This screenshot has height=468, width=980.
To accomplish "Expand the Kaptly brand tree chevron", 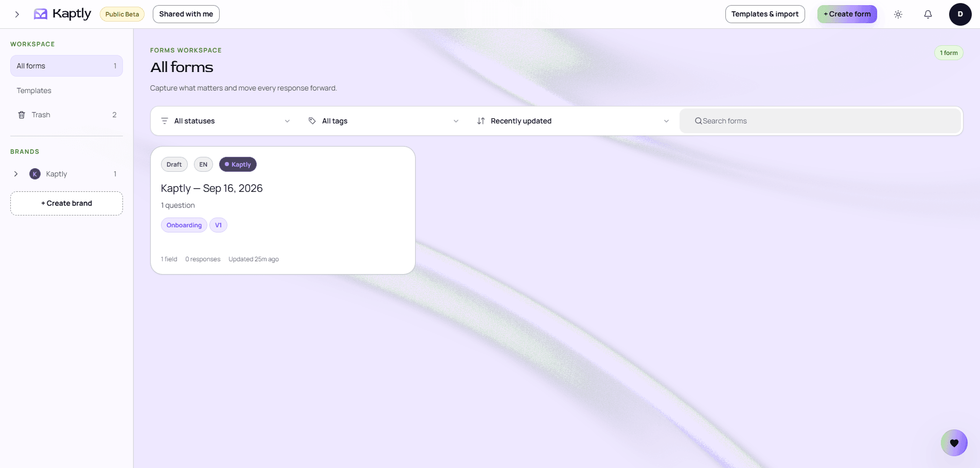I will (16, 174).
